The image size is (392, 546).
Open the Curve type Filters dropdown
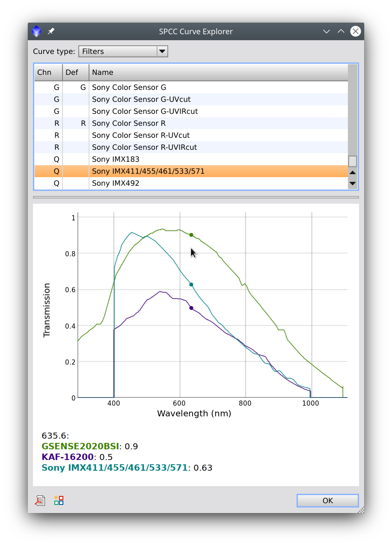[123, 51]
